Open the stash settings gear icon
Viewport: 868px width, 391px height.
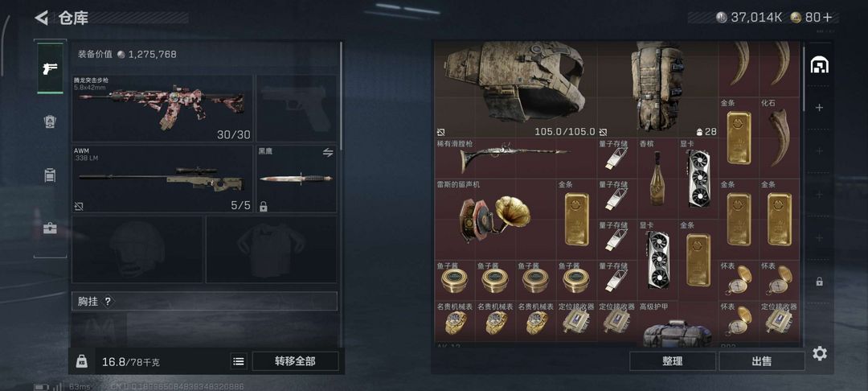(819, 353)
